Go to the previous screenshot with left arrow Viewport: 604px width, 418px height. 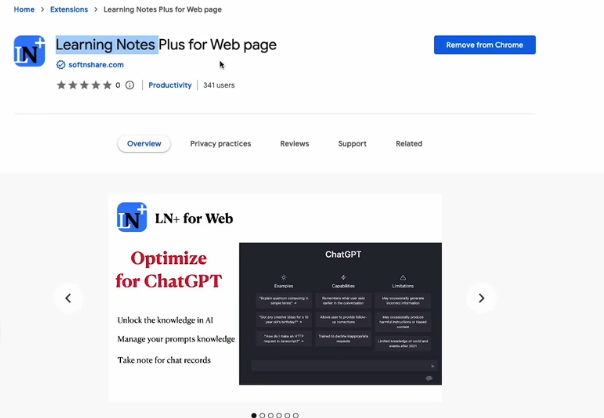[68, 298]
